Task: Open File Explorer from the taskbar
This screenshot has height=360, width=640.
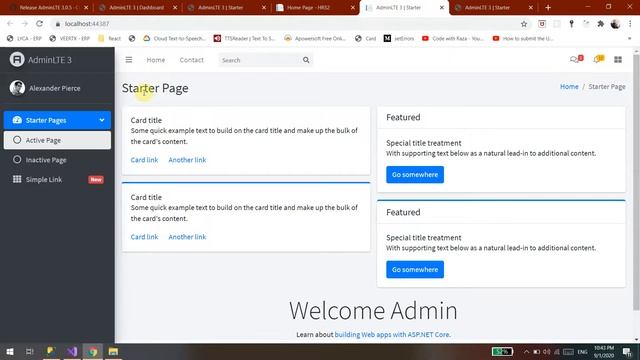Action: pyautogui.click(x=113, y=351)
